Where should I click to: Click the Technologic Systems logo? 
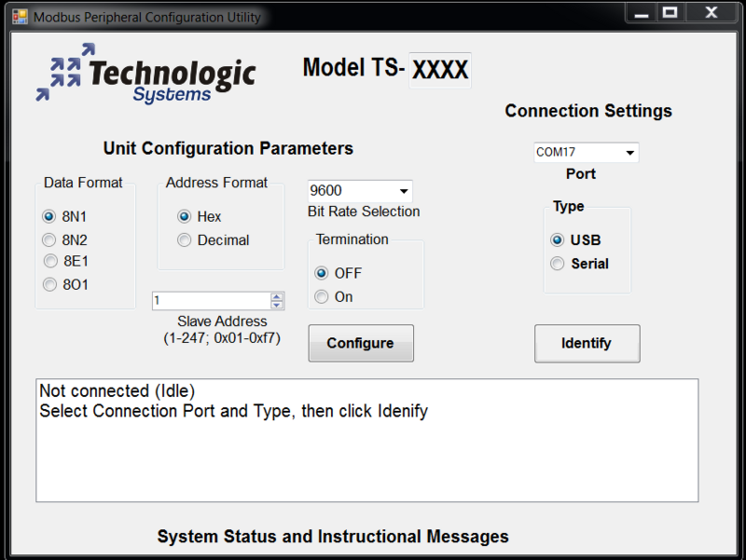(145, 73)
